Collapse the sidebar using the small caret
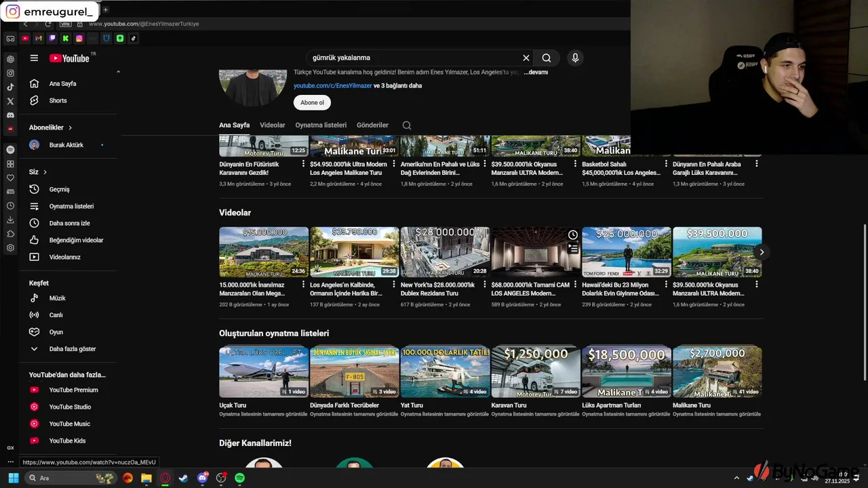This screenshot has width=868, height=488. [x=119, y=72]
